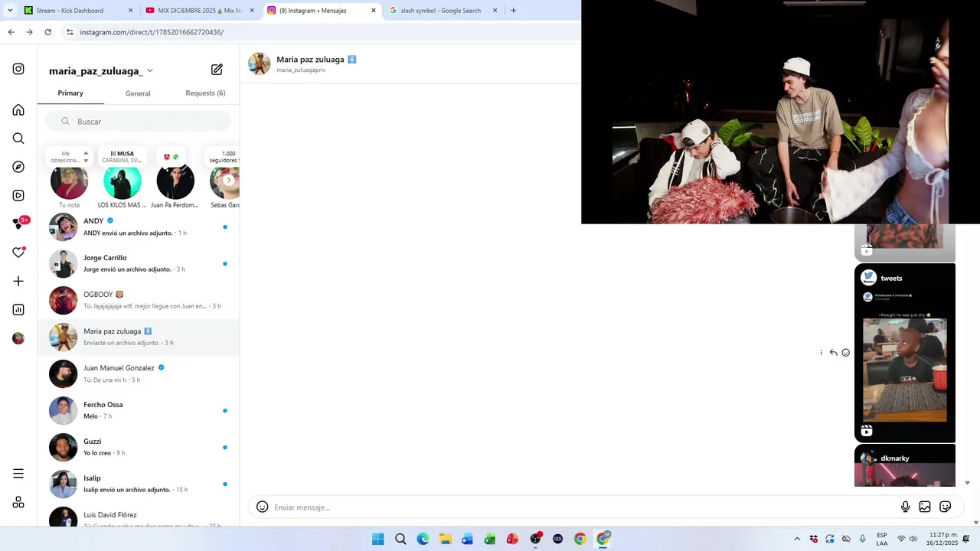This screenshot has width=980, height=551.
Task: Click Create plus icon in sidebar
Action: (x=18, y=281)
